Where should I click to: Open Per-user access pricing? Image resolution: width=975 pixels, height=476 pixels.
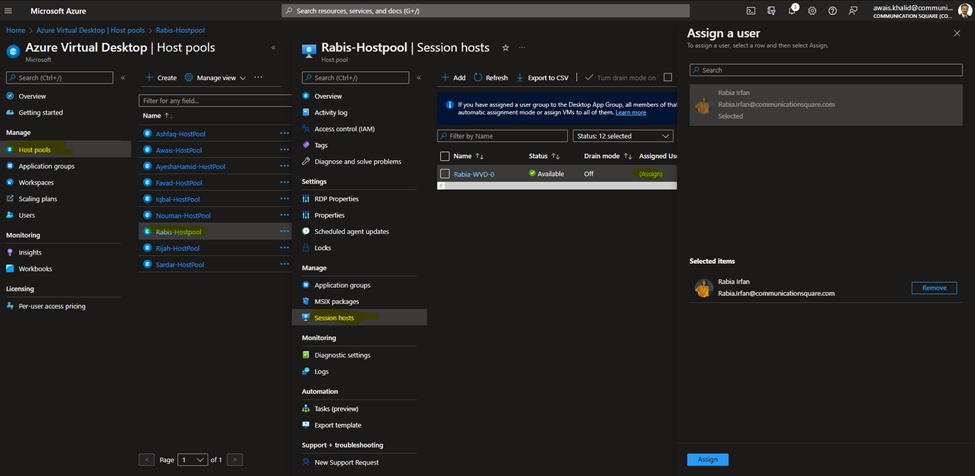pyautogui.click(x=52, y=306)
